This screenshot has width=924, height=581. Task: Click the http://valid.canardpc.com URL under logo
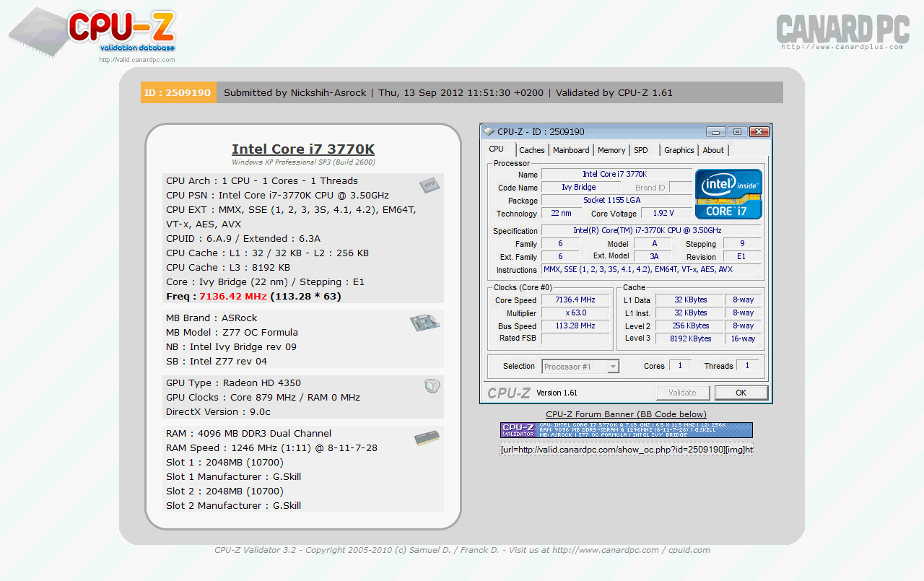[137, 60]
